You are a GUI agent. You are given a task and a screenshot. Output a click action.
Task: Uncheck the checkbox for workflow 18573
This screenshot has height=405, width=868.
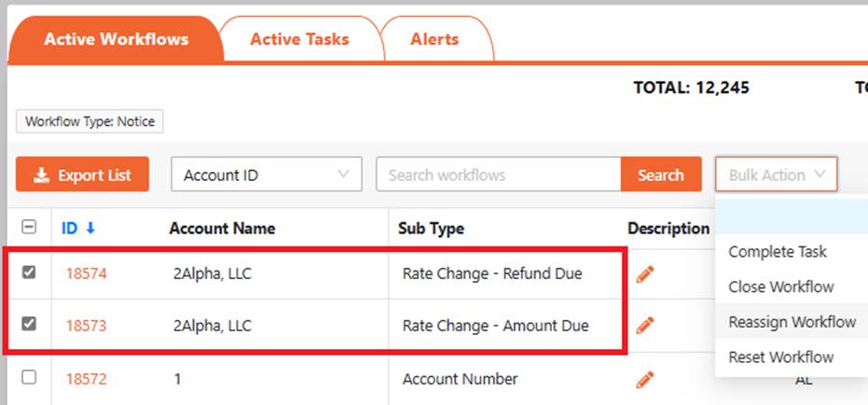[29, 325]
